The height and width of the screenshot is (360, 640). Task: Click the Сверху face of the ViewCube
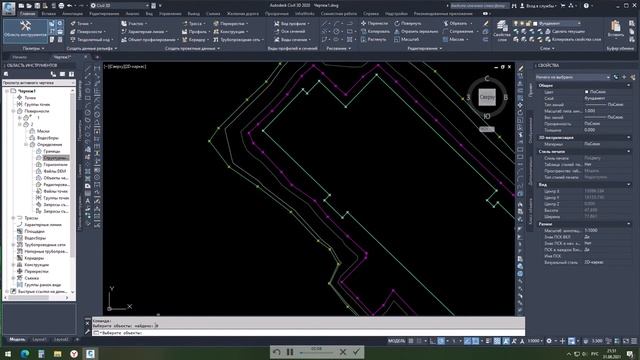point(487,97)
